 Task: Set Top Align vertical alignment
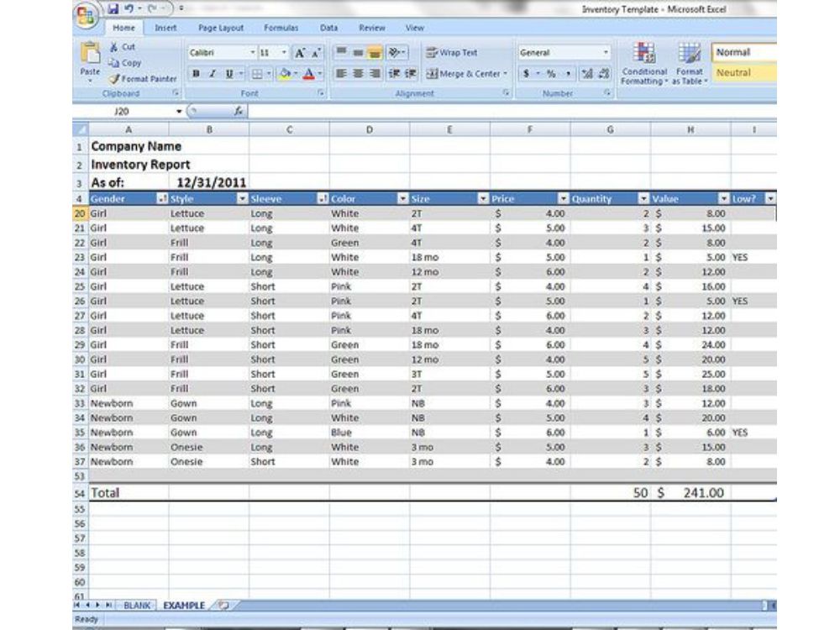pos(341,52)
